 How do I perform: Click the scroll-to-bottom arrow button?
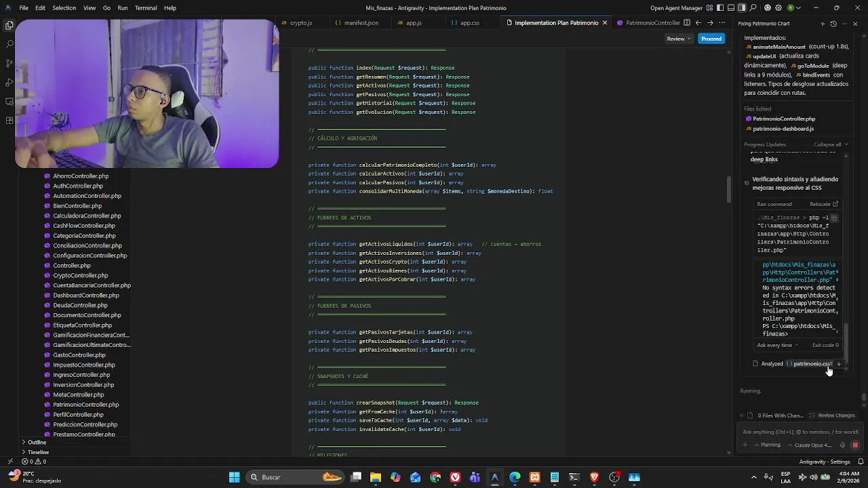point(839,364)
